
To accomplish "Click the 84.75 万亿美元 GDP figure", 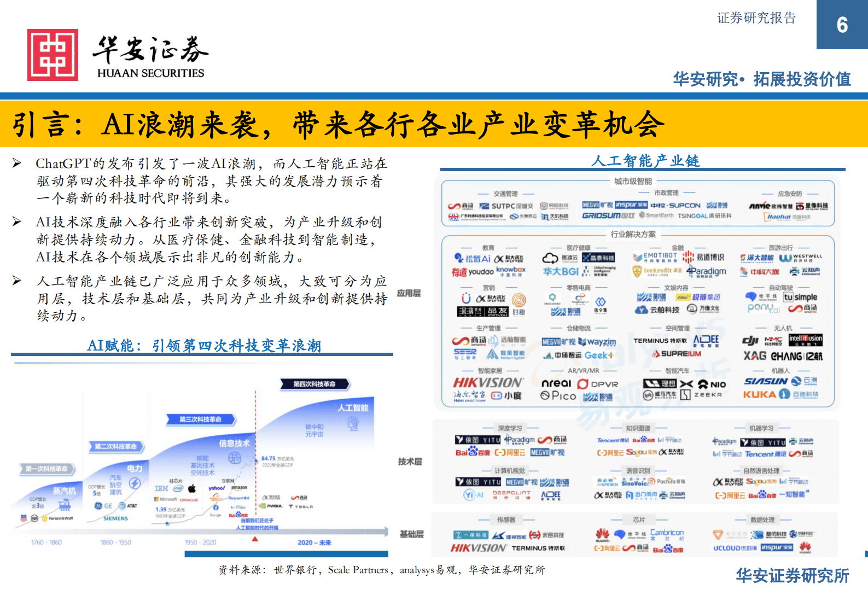I will coord(277,459).
